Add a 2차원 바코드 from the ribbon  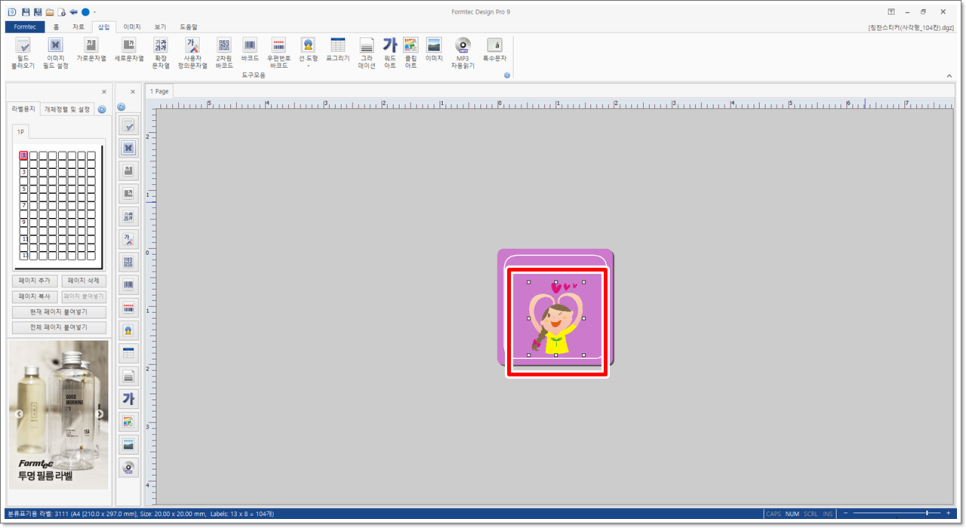[224, 52]
